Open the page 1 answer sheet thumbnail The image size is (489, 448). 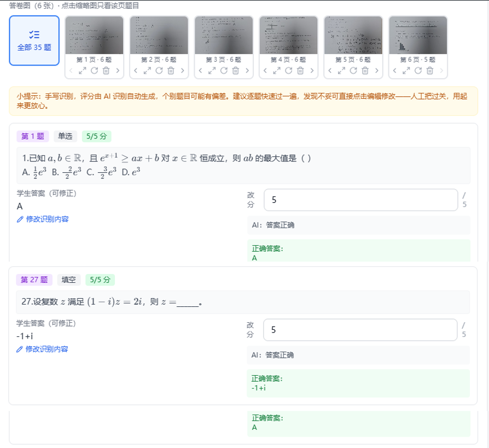click(x=94, y=35)
